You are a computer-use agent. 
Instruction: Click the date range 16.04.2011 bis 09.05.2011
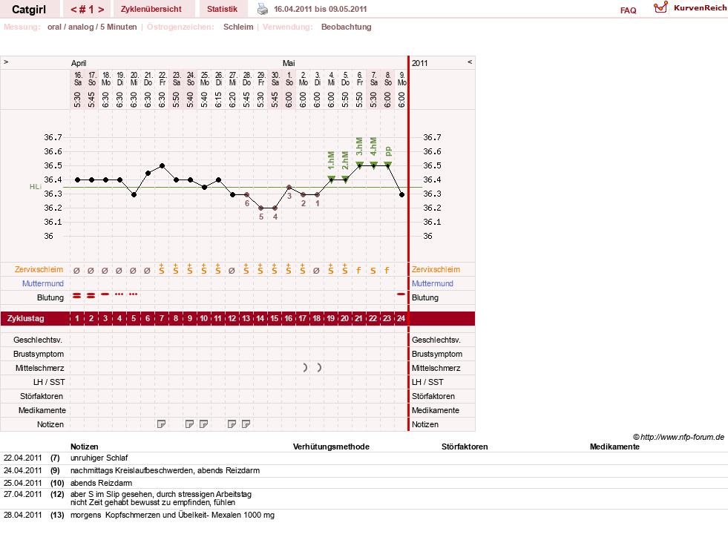[x=321, y=10]
